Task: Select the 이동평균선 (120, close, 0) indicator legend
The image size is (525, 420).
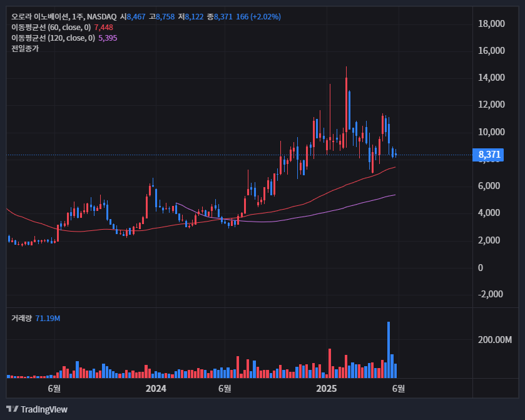Action: point(53,38)
